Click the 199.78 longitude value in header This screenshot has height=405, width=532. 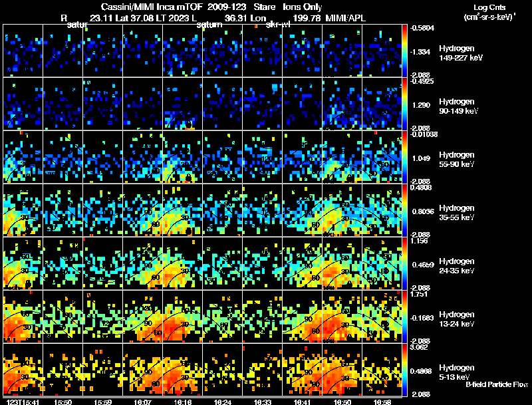[x=307, y=18]
